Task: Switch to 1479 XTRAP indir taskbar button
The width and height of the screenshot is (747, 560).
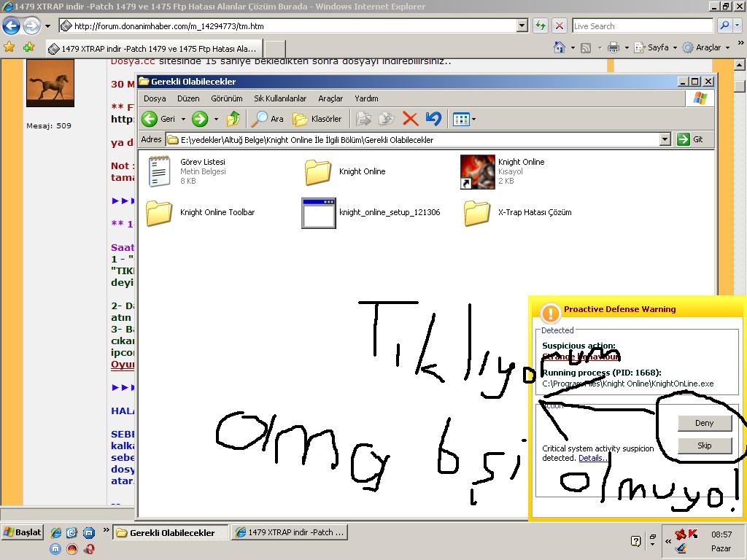Action: coord(290,532)
